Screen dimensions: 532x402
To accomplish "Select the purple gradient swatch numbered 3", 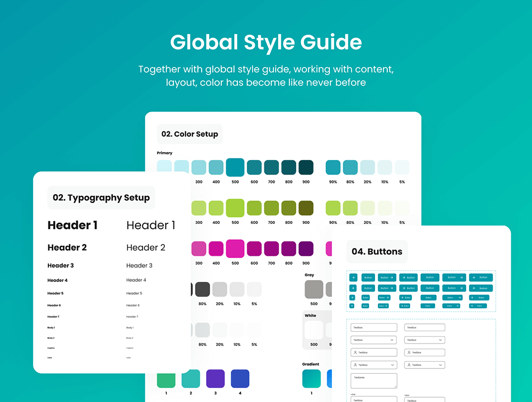I will 215,379.
